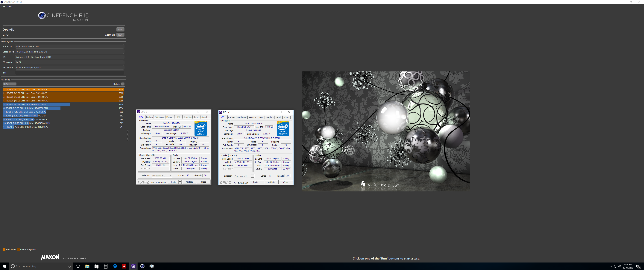Activate the Cortana microphone icon

point(69,266)
